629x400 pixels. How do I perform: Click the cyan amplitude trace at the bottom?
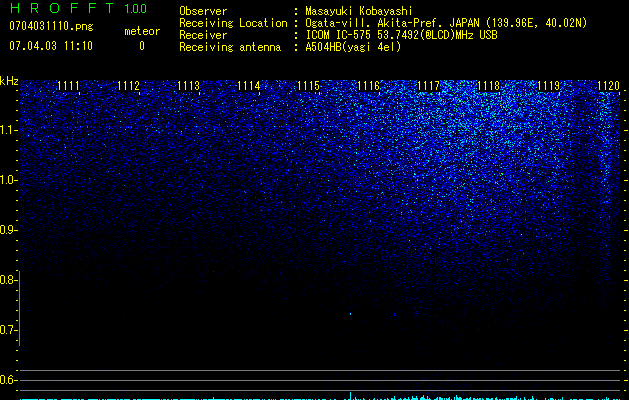tap(320, 398)
